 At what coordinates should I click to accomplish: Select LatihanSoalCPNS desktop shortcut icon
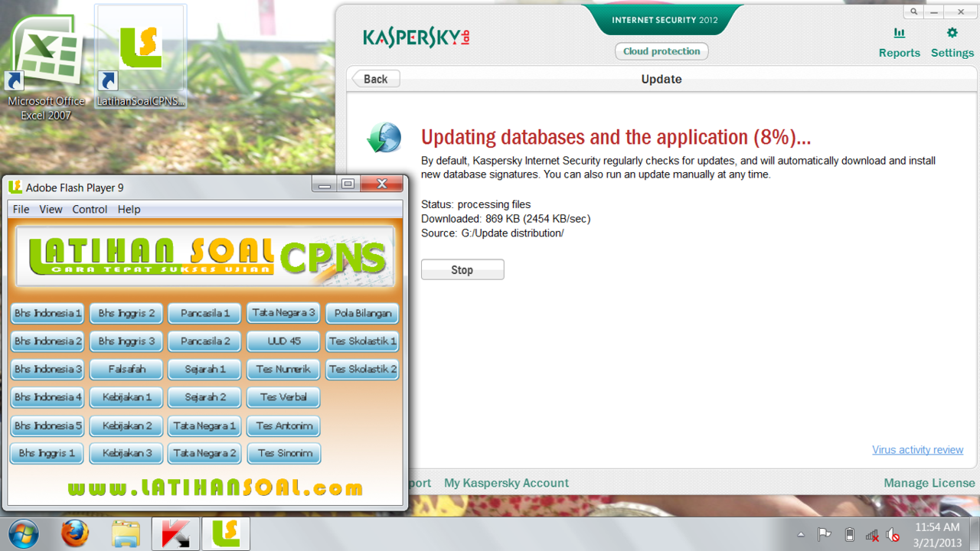[x=141, y=57]
